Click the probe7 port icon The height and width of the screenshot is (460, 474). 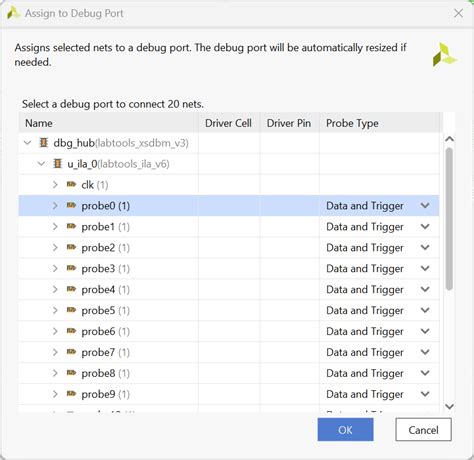tap(71, 352)
